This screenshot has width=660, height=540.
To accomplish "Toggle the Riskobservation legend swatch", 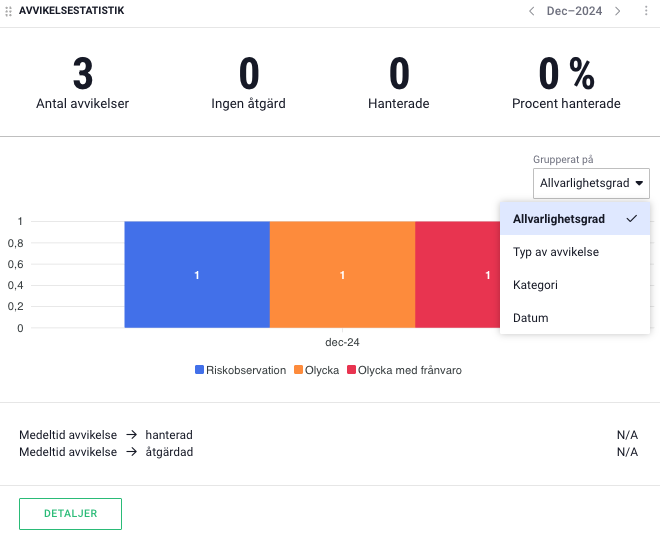I will point(200,370).
